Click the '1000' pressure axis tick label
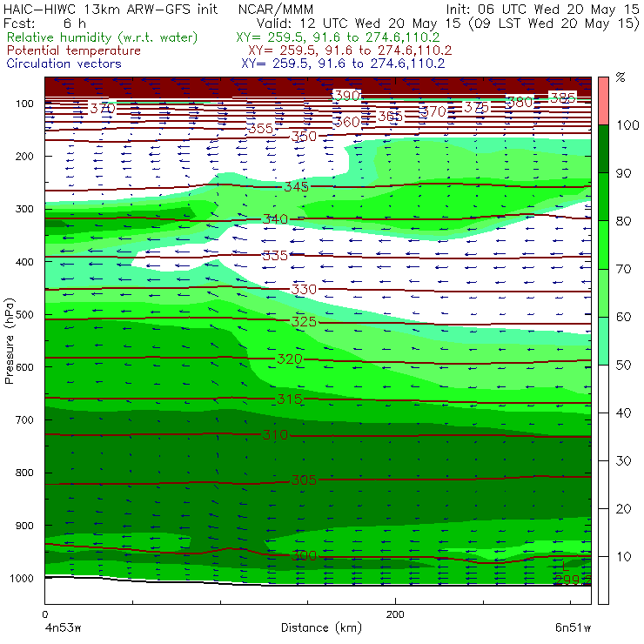644x644 pixels. pyautogui.click(x=22, y=578)
